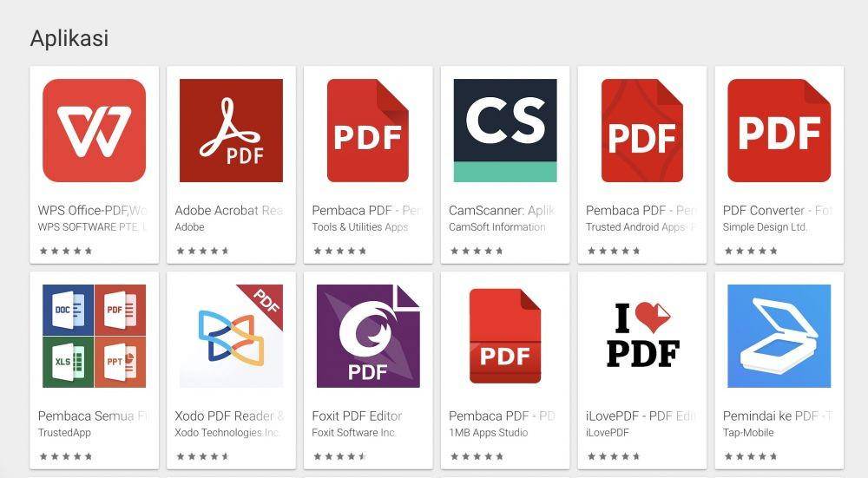The height and width of the screenshot is (478, 868).
Task: Select the Tap-Mobile scanner icon
Action: [x=779, y=336]
